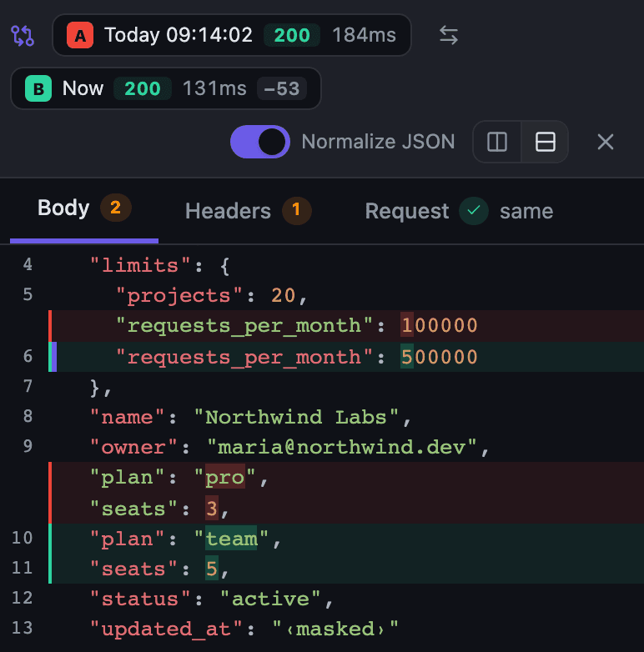Image resolution: width=644 pixels, height=652 pixels.
Task: Click the green checkmark next to Request
Action: click(x=474, y=211)
